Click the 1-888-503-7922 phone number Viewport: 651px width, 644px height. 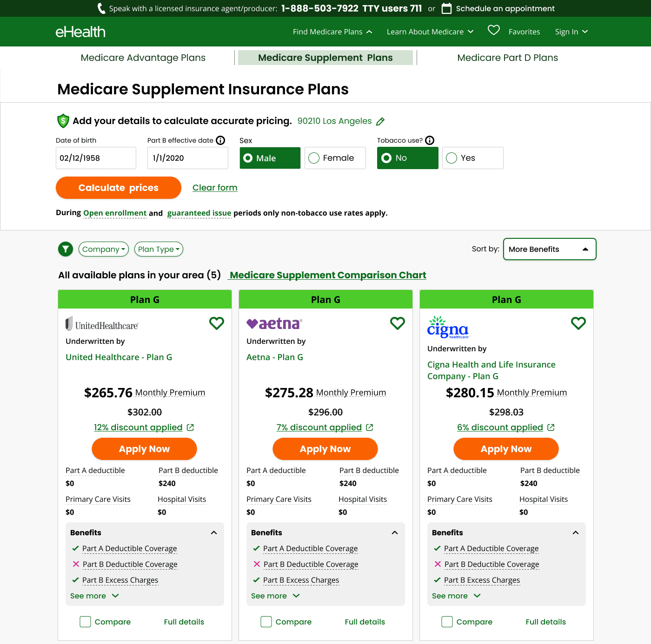320,8
